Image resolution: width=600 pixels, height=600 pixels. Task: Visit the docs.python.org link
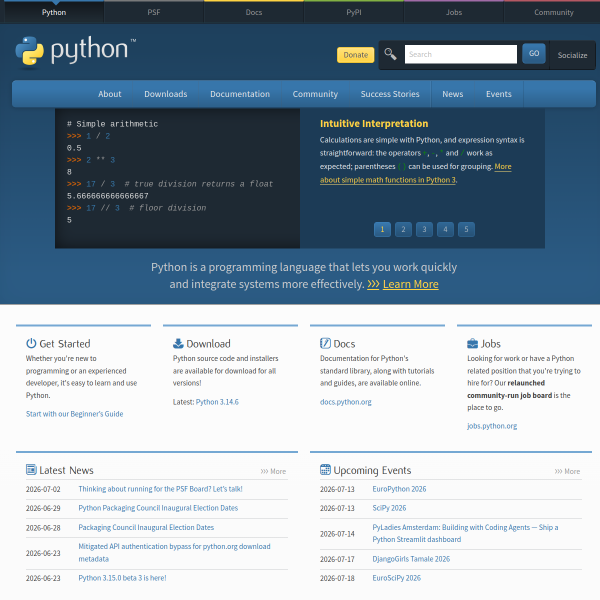pyautogui.click(x=346, y=402)
